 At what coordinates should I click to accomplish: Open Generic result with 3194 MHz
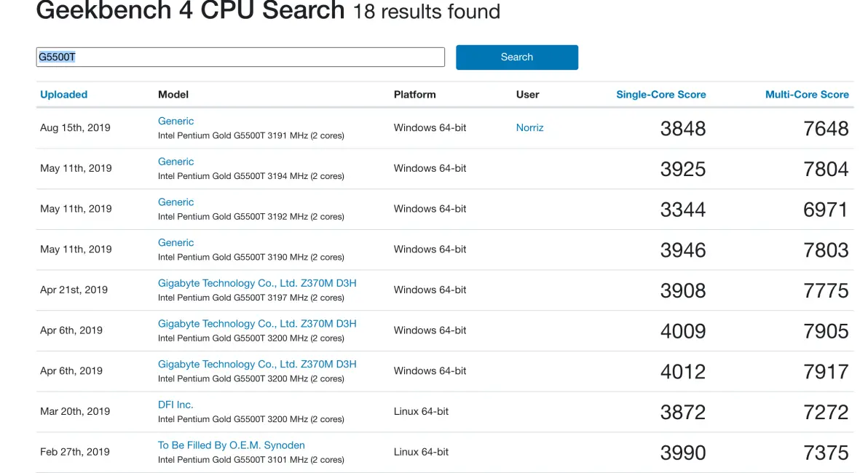(x=175, y=162)
